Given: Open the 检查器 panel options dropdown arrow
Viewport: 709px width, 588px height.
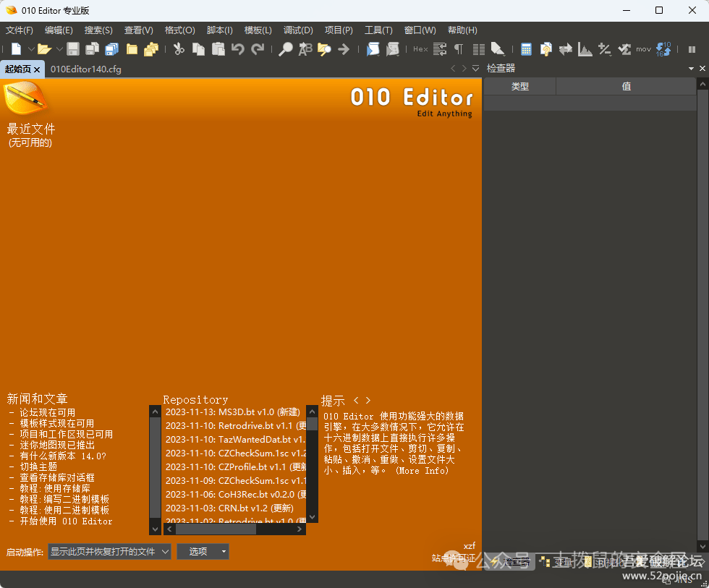Looking at the screenshot, I should (x=691, y=69).
